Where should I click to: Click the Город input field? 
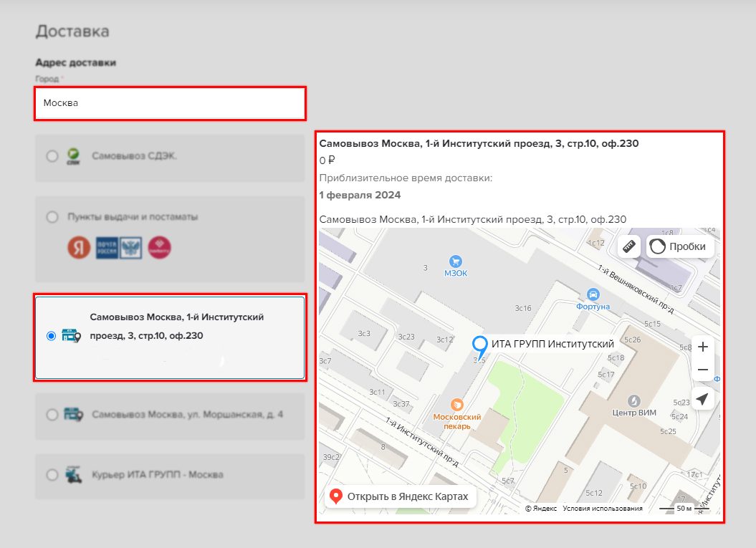click(x=171, y=103)
